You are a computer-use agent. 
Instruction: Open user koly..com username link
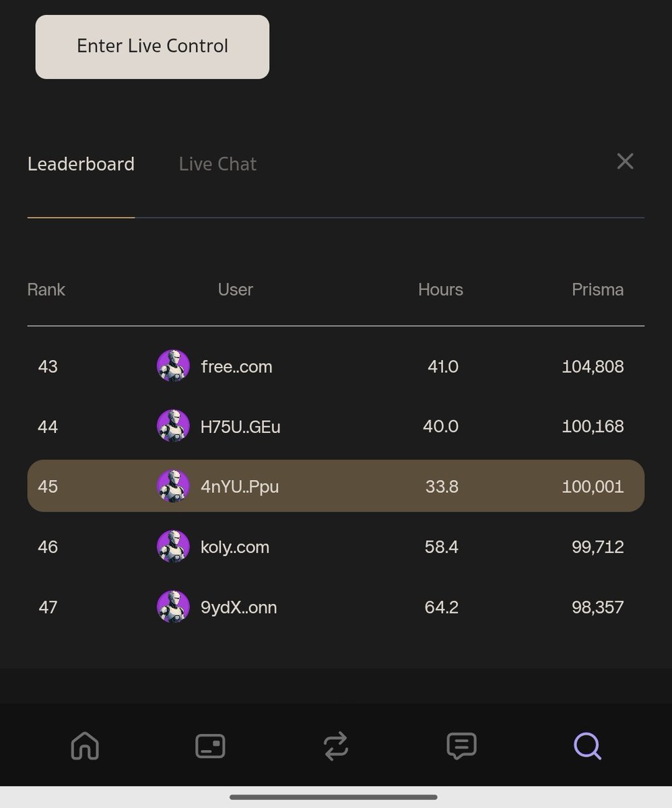click(x=235, y=547)
